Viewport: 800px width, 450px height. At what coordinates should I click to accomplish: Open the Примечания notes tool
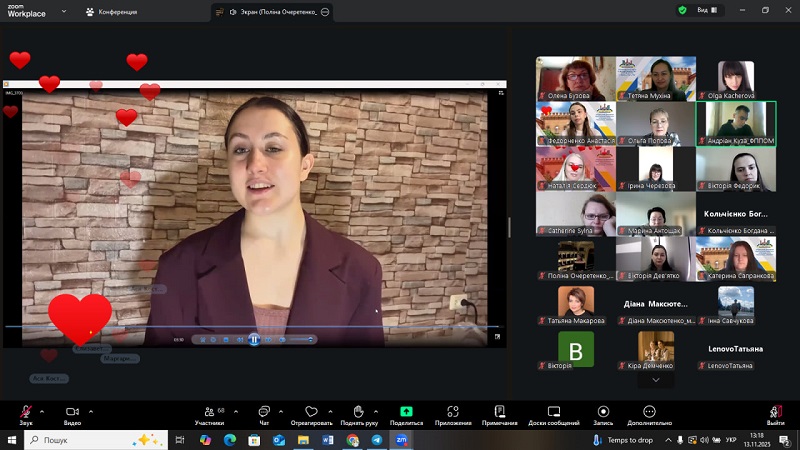click(499, 412)
